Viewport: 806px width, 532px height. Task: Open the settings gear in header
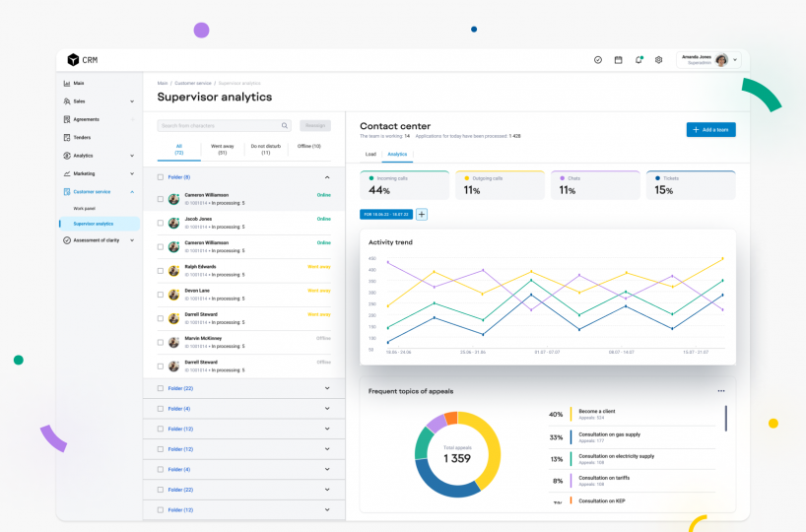point(658,60)
